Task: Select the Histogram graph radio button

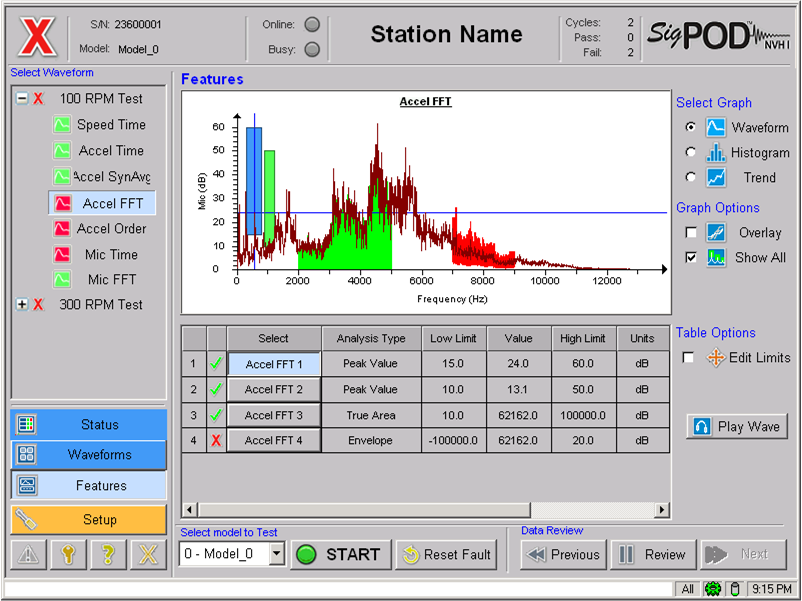Action: 690,153
